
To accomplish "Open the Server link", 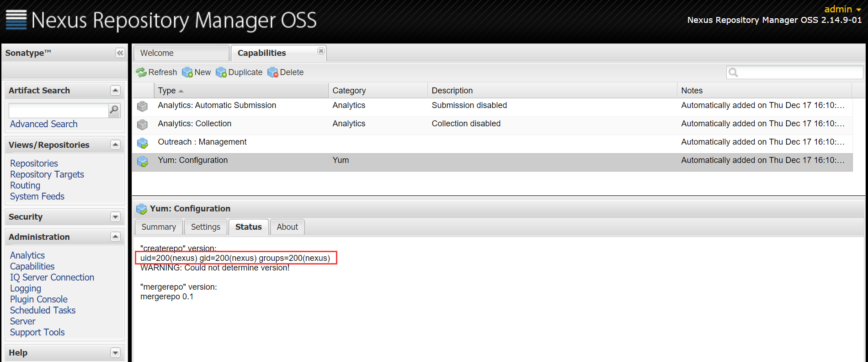I will pyautogui.click(x=22, y=321).
